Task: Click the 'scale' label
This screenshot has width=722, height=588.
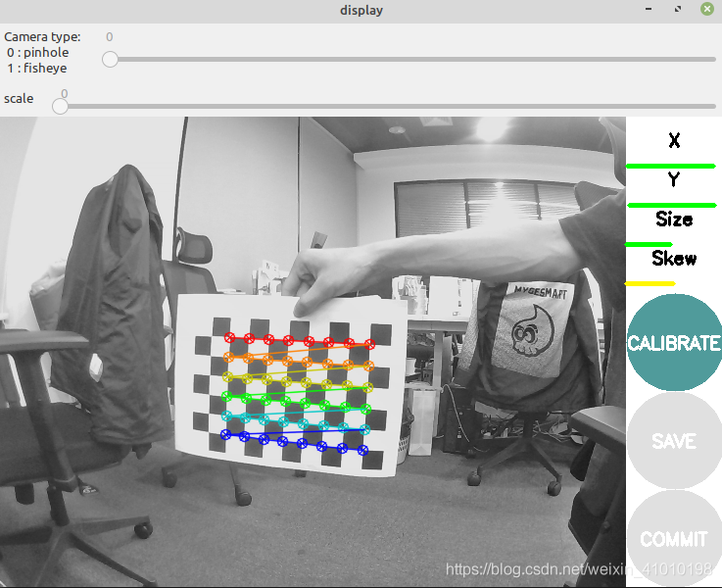Action: click(x=19, y=99)
